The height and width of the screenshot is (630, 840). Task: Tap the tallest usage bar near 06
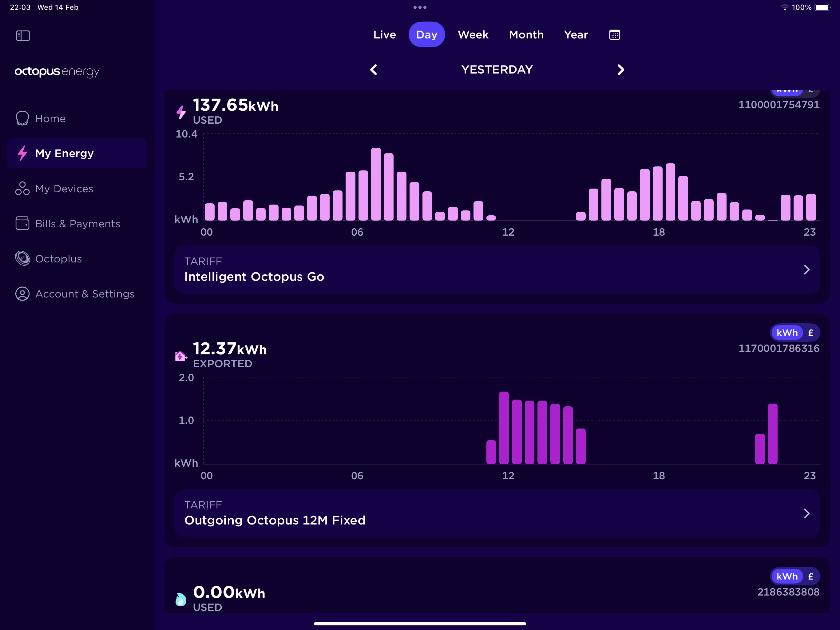[x=376, y=184]
